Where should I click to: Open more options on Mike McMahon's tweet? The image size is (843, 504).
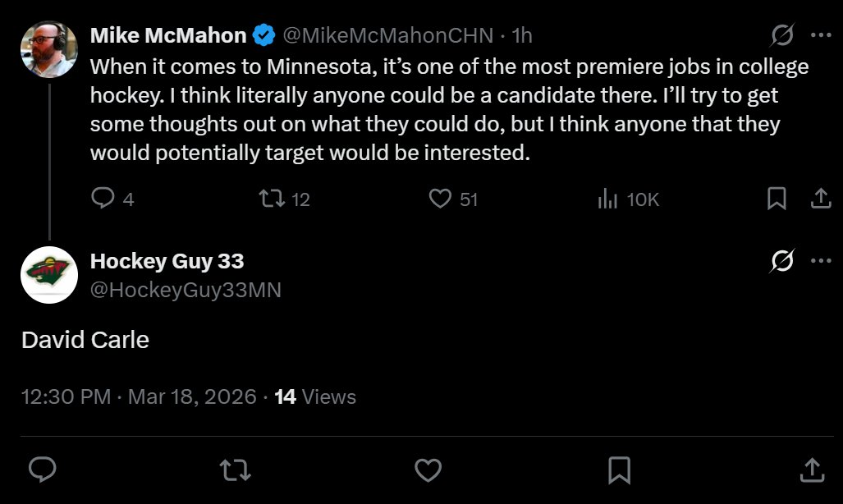[x=821, y=35]
